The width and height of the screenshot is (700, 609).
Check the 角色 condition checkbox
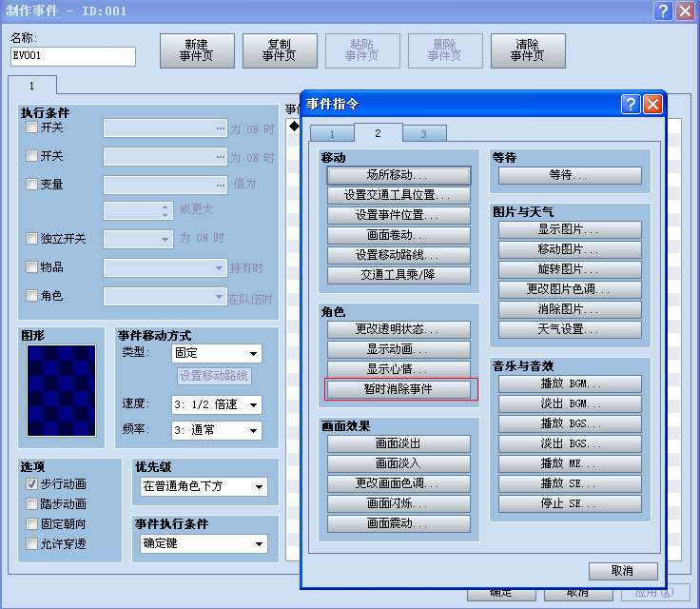tap(31, 295)
